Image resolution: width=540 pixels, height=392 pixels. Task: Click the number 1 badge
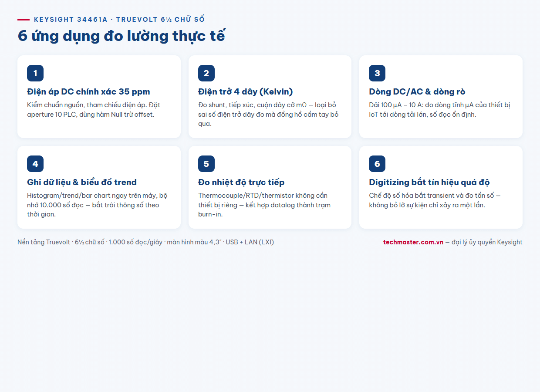[35, 73]
